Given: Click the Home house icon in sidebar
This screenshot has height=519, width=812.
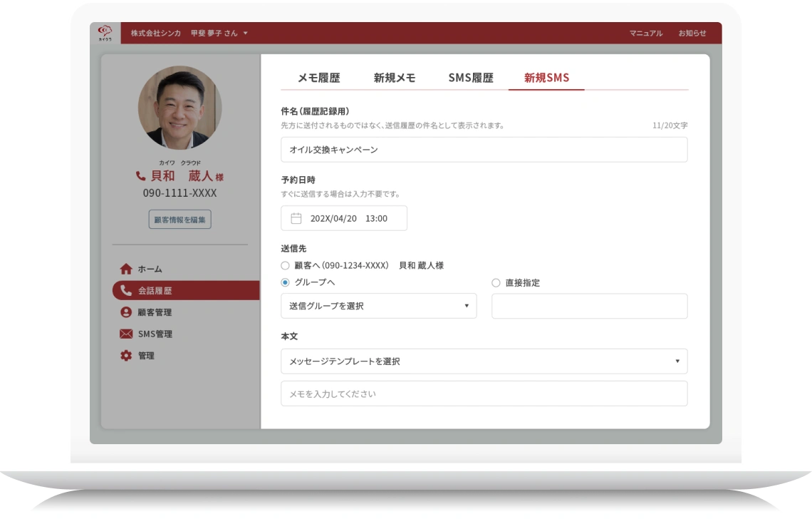Looking at the screenshot, I should pos(126,269).
